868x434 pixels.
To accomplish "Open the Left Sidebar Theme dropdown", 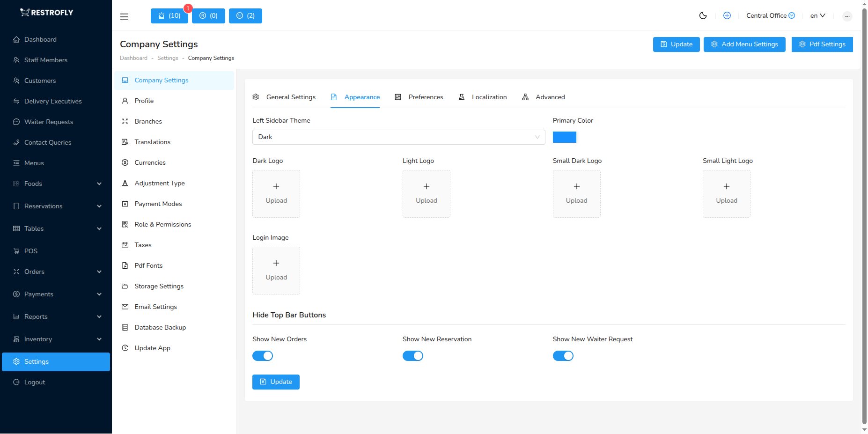I will (x=398, y=137).
